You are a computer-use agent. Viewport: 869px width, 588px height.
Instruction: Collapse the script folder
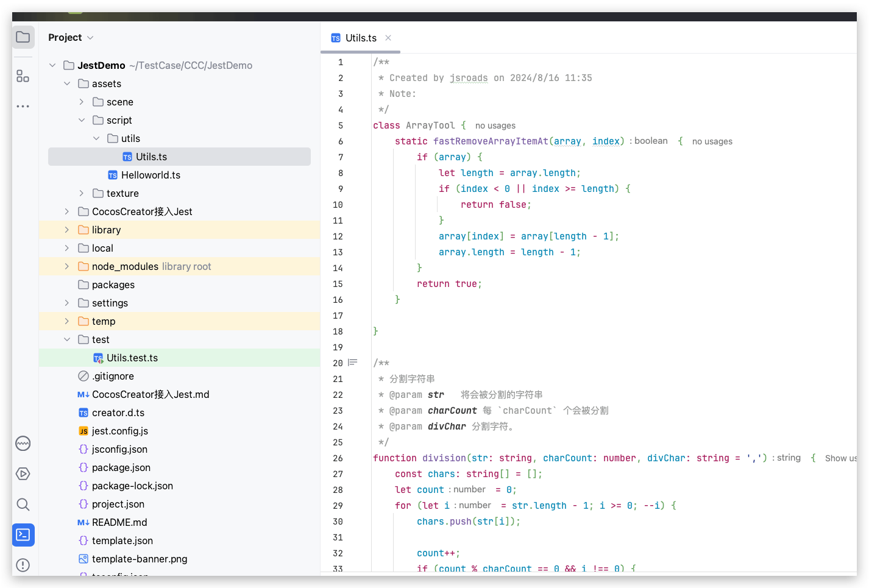(82, 120)
